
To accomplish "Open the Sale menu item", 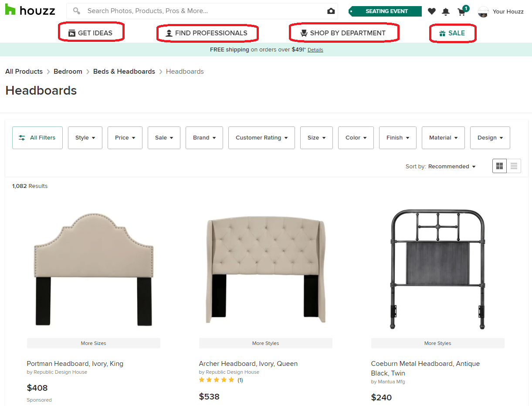I will pyautogui.click(x=452, y=33).
